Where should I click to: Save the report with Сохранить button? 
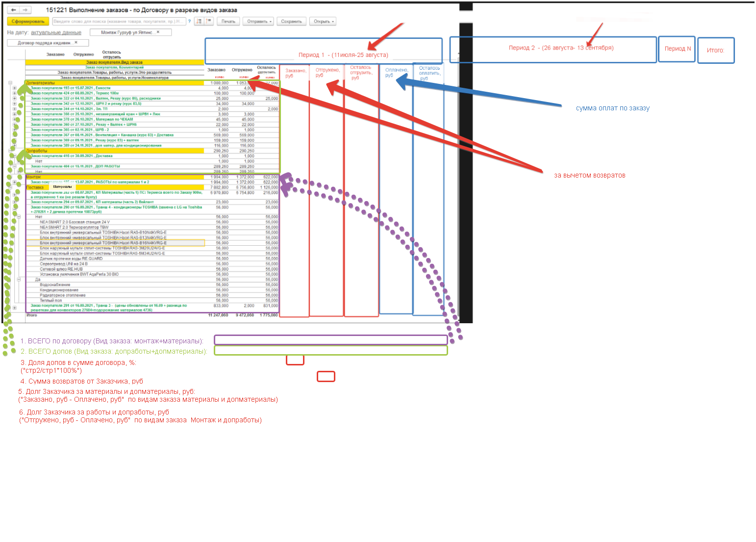click(x=291, y=21)
